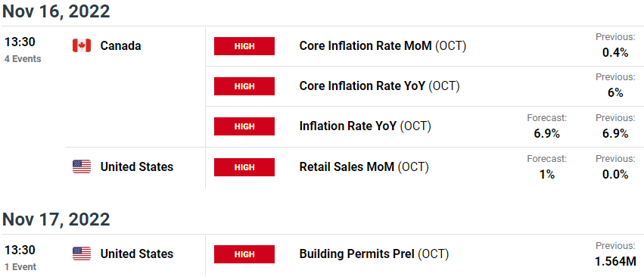Click the United States flag on Nov 17

point(82,254)
